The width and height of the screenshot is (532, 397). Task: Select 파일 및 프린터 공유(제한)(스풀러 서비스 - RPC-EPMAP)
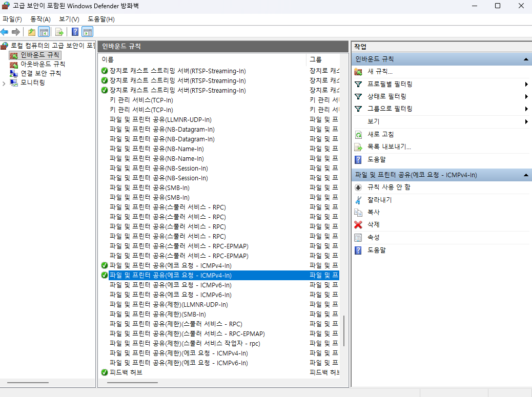point(220,333)
